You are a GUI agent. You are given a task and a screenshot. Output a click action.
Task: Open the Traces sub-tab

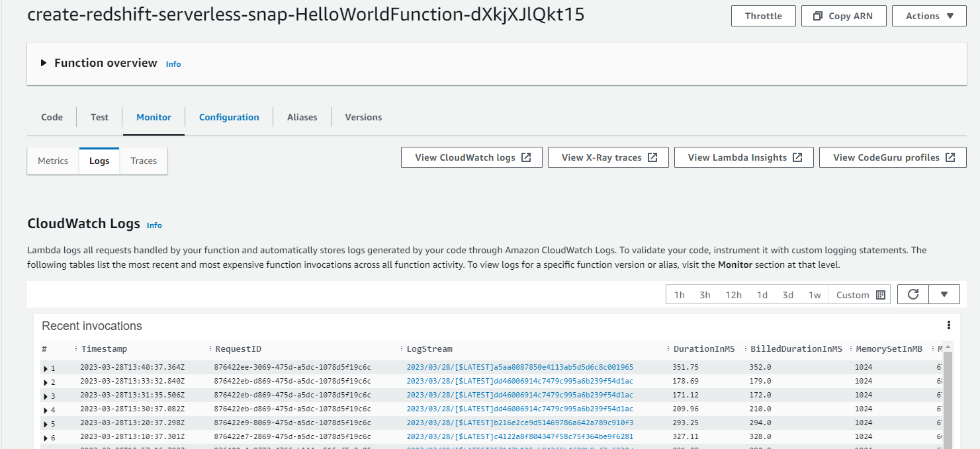click(x=144, y=161)
